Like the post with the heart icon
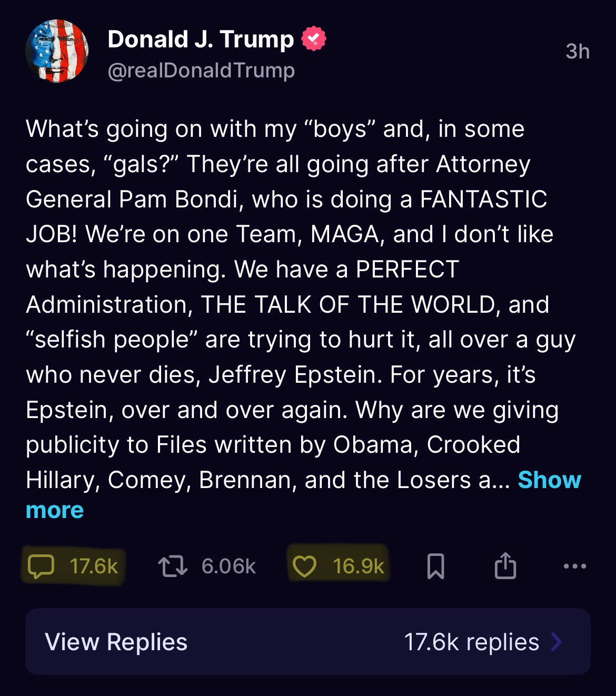The width and height of the screenshot is (616, 696). [x=304, y=566]
